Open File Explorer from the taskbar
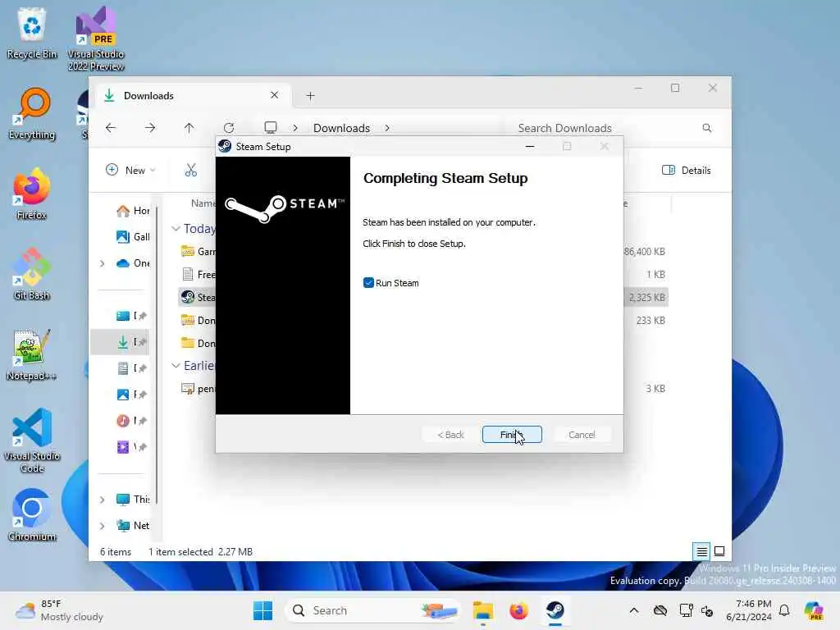 (x=482, y=610)
